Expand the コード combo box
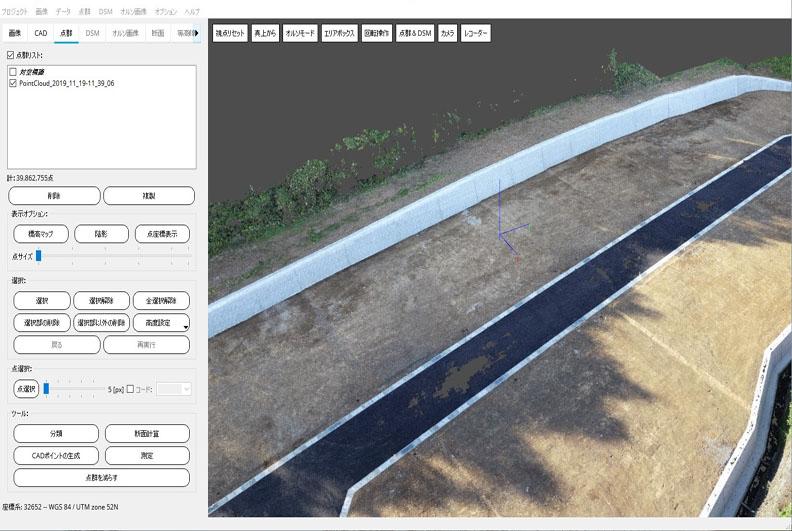The image size is (792, 531). click(173, 389)
